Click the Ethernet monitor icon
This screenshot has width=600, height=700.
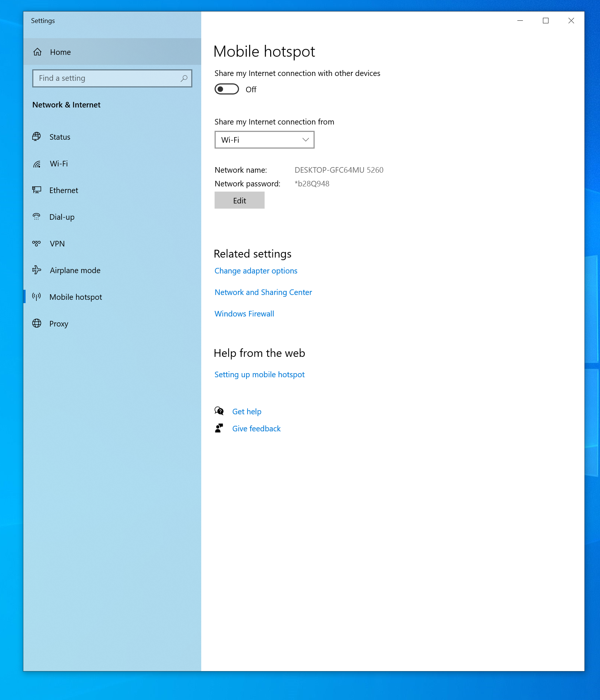(x=37, y=190)
